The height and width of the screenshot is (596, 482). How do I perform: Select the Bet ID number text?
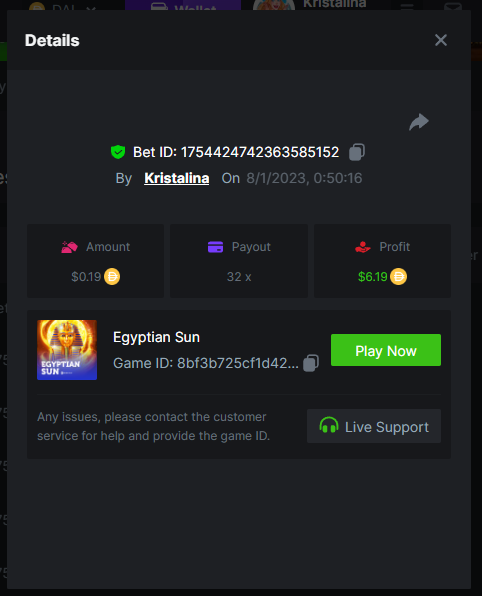tap(260, 152)
